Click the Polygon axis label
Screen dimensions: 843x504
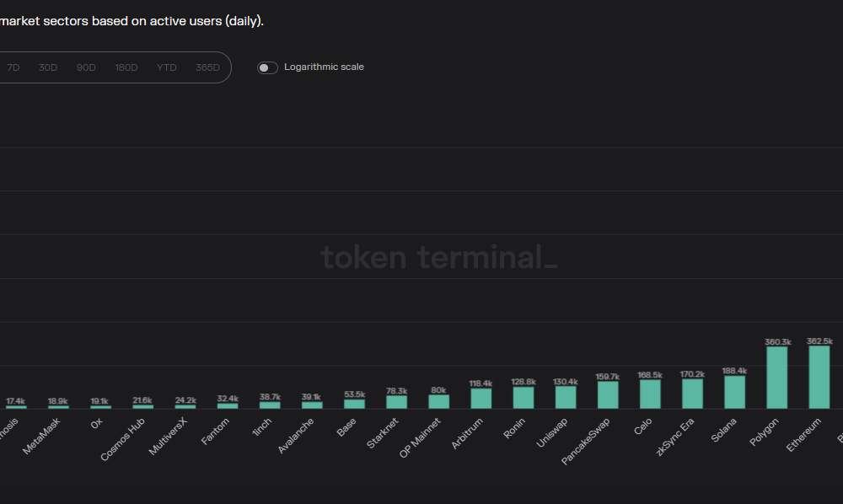(x=764, y=432)
